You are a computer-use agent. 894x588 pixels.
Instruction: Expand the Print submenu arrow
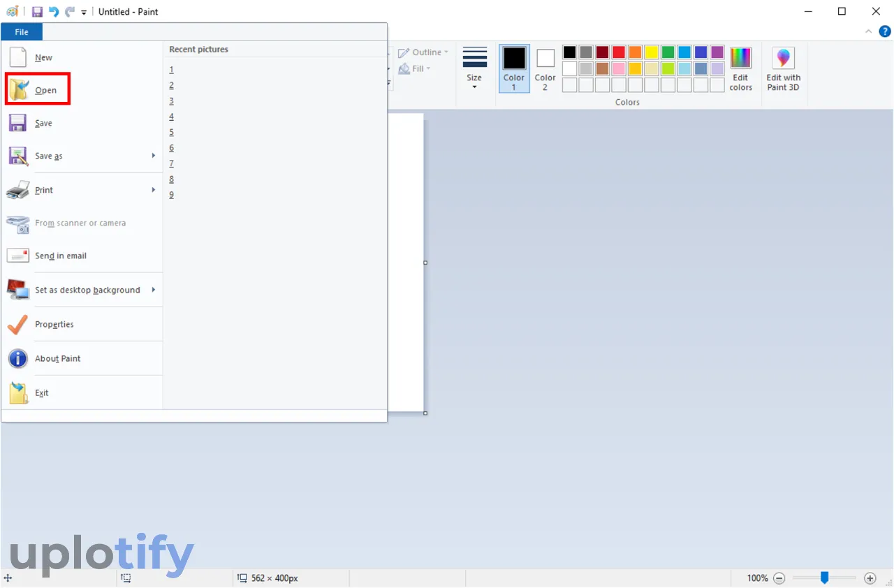[154, 190]
